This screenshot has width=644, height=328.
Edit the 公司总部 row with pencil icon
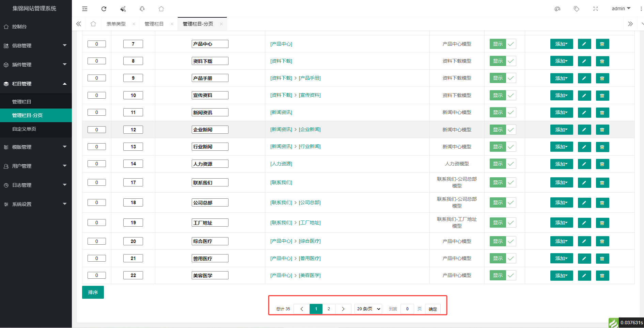(x=584, y=203)
